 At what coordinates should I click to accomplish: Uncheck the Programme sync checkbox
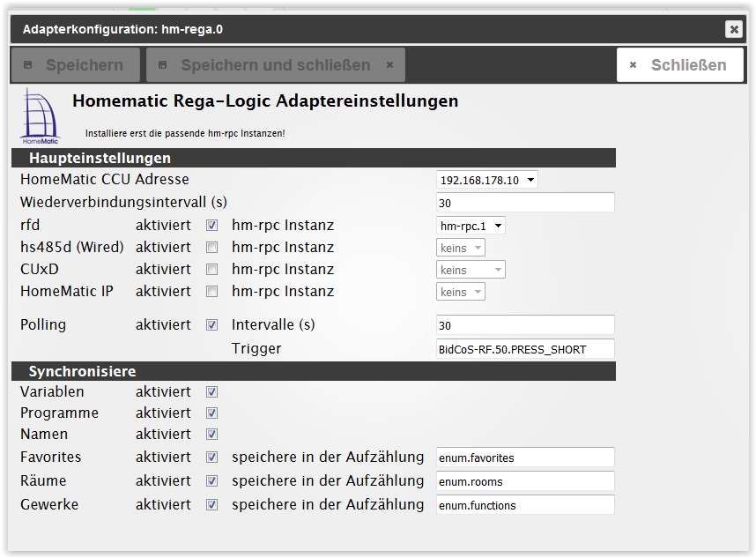(x=211, y=413)
